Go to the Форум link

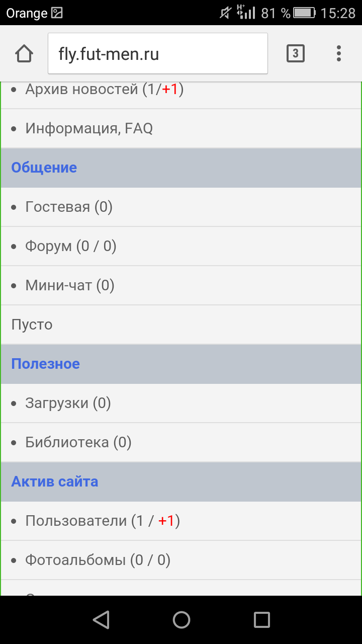49,246
